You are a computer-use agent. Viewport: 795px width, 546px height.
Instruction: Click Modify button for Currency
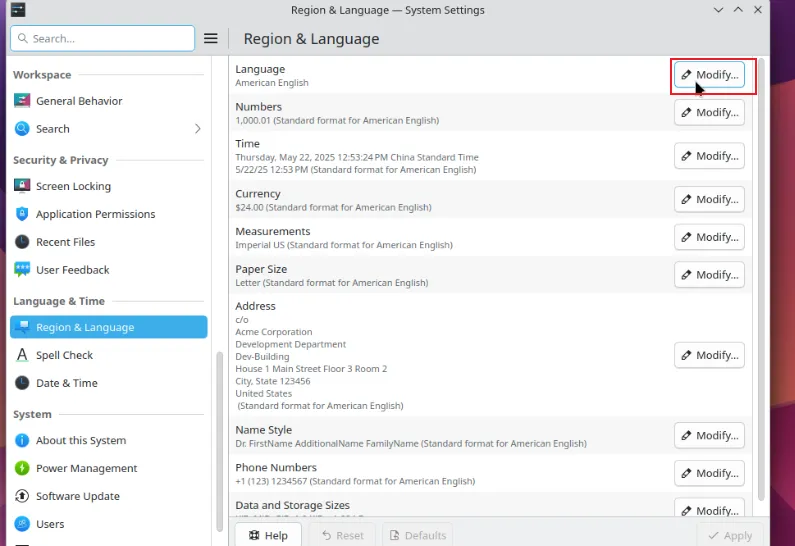[x=709, y=199]
